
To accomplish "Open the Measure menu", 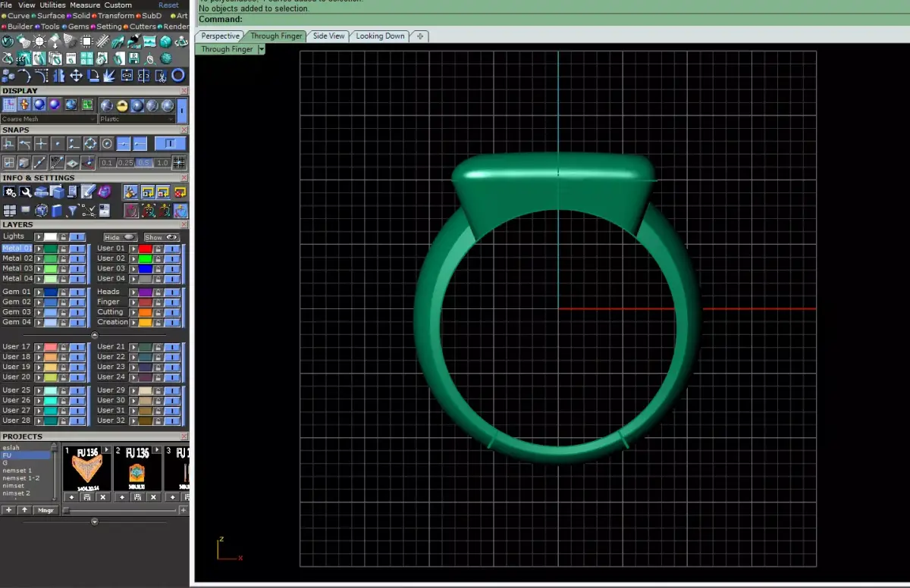I will pyautogui.click(x=85, y=5).
